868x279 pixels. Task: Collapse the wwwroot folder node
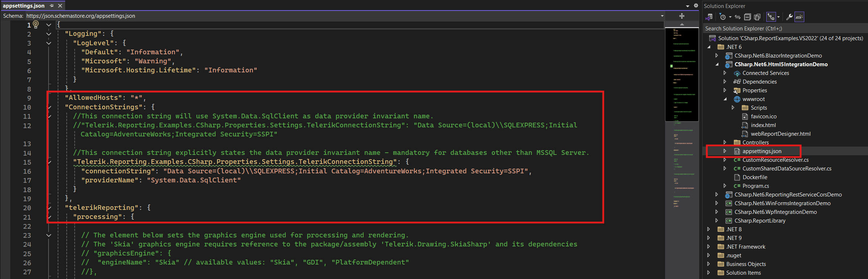pos(725,99)
